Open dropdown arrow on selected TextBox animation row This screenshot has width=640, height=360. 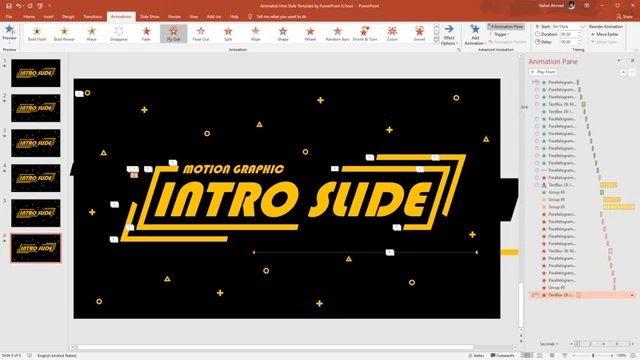[x=632, y=295]
